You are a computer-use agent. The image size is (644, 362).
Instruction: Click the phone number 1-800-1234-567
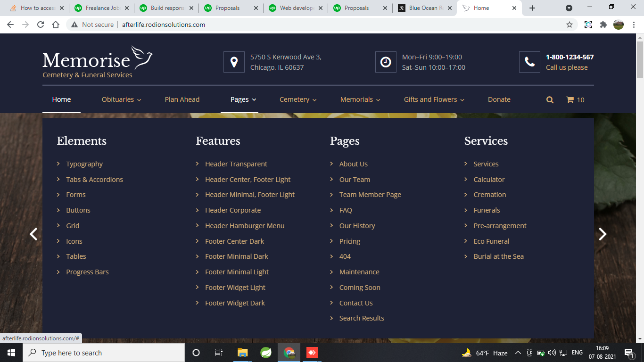(x=570, y=57)
